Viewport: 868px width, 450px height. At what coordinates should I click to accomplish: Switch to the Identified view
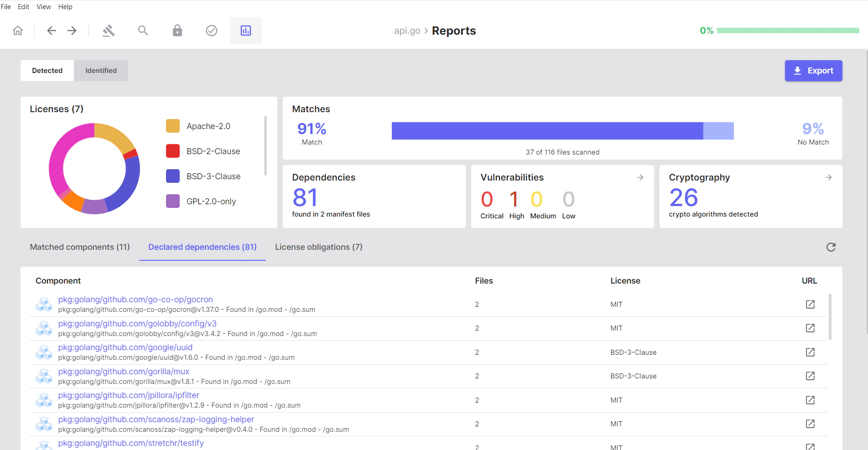tap(101, 71)
